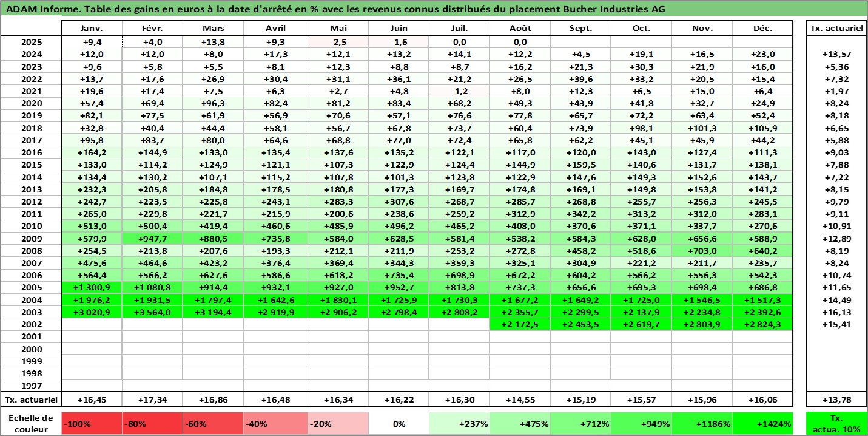Select the +475,6 cell in 2007 row
Viewport: 868px width, 436px height.
(92, 263)
